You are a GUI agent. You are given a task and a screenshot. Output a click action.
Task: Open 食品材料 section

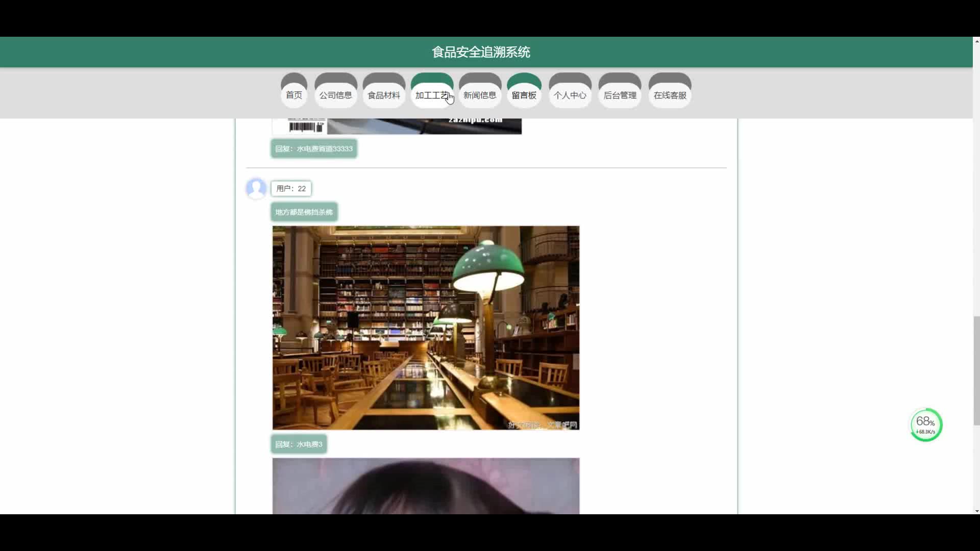pyautogui.click(x=384, y=95)
